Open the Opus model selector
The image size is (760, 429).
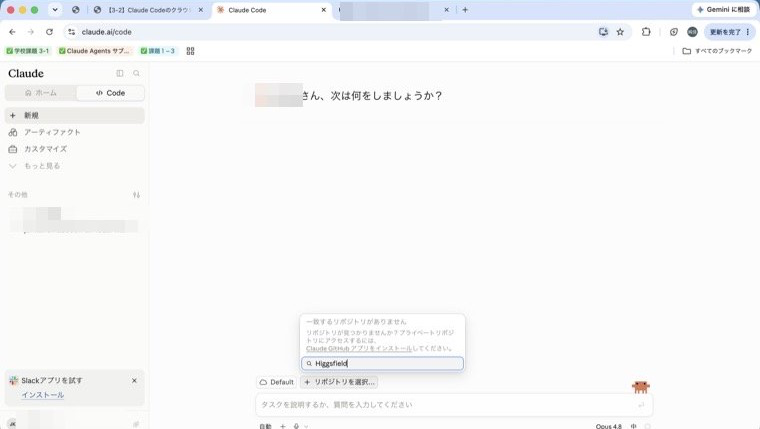(x=608, y=426)
